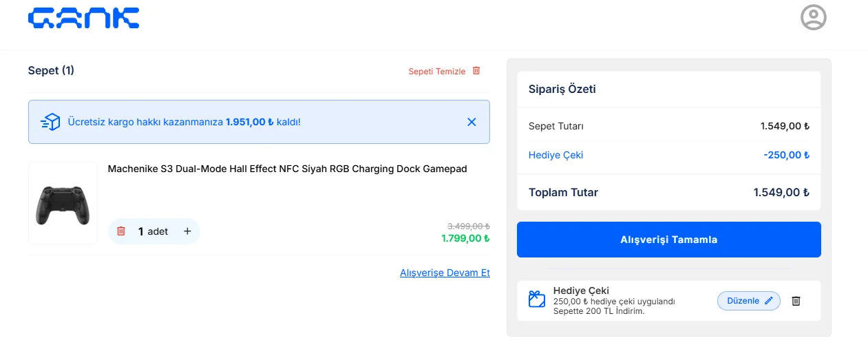868x358 pixels.
Task: Remove item using the quantity trash icon
Action: tap(121, 231)
